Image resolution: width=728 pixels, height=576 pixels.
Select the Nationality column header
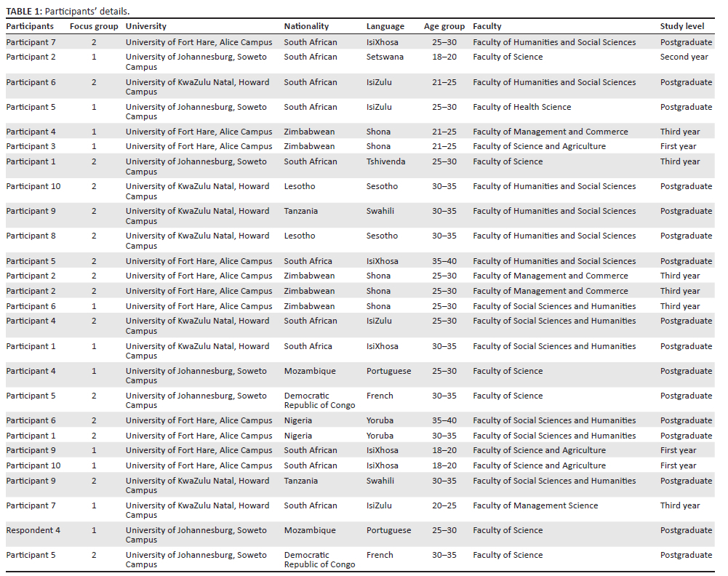[306, 26]
